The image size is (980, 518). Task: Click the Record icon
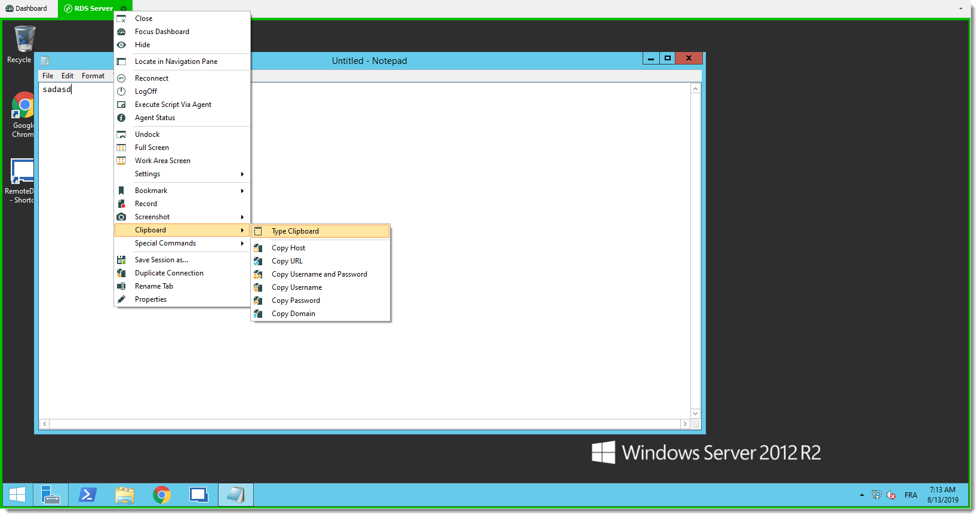point(121,204)
